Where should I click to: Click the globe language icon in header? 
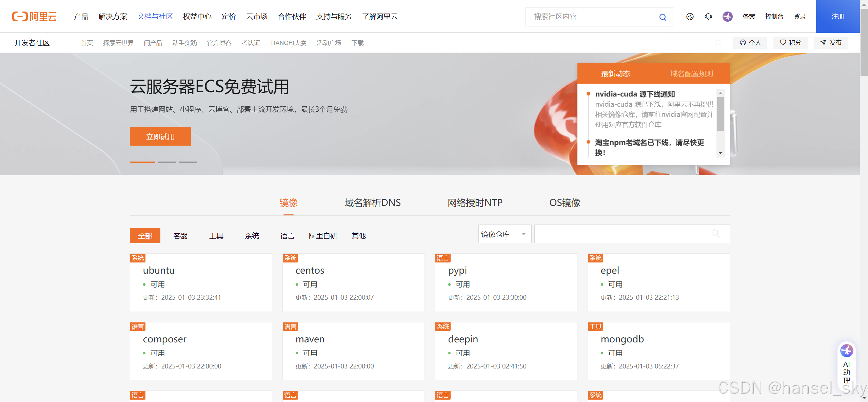tap(690, 17)
